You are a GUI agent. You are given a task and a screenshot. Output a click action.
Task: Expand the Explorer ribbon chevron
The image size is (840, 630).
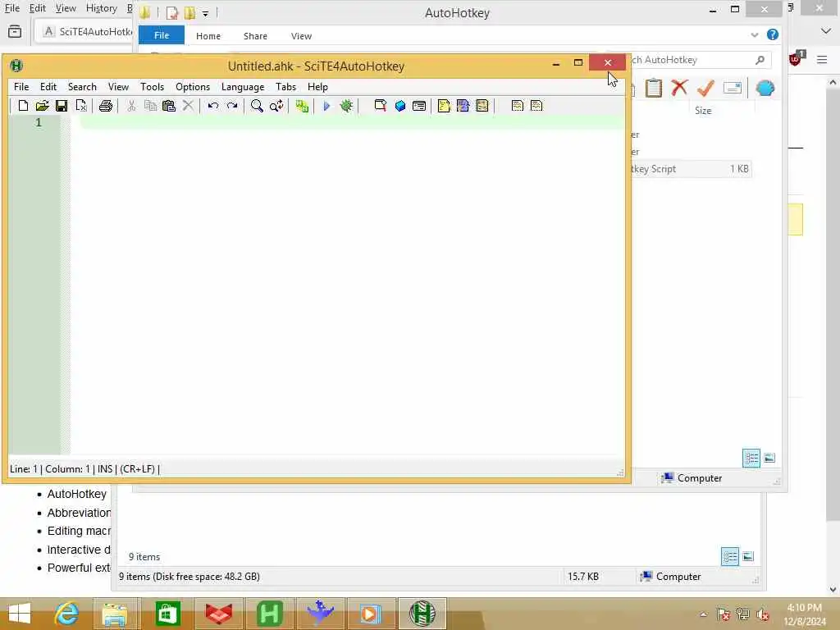[755, 34]
